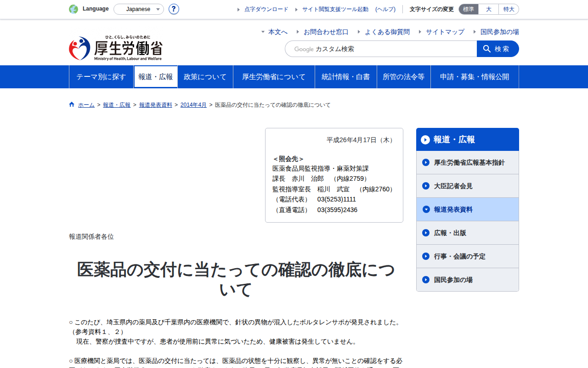This screenshot has height=368, width=588.
Task: Open the 政策について nav menu
Action: [205, 77]
